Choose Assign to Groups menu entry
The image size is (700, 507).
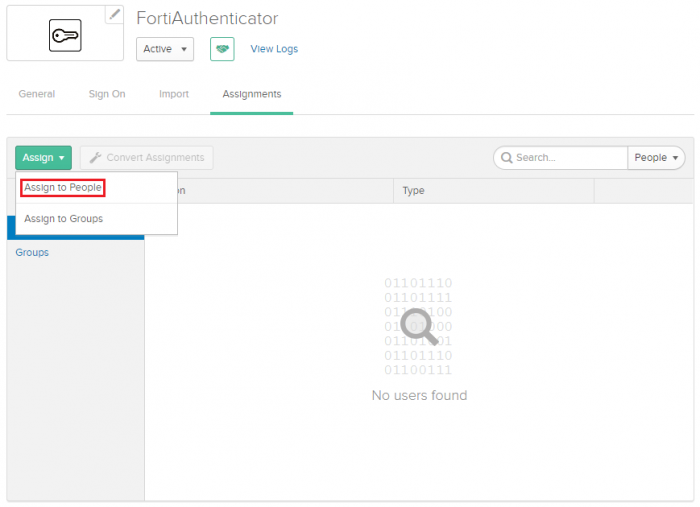click(x=64, y=219)
